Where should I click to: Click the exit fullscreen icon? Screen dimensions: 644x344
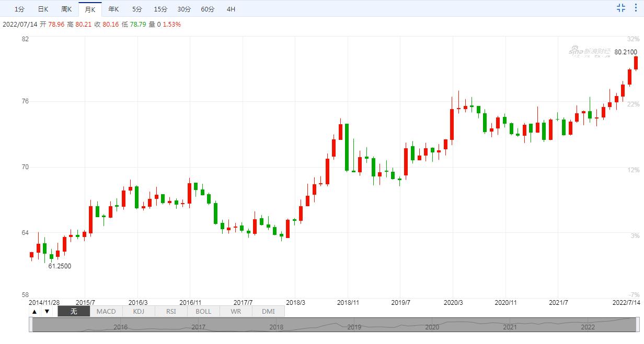620,8
